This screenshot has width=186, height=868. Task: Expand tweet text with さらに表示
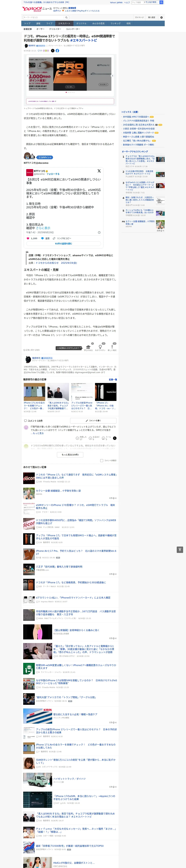(43, 228)
